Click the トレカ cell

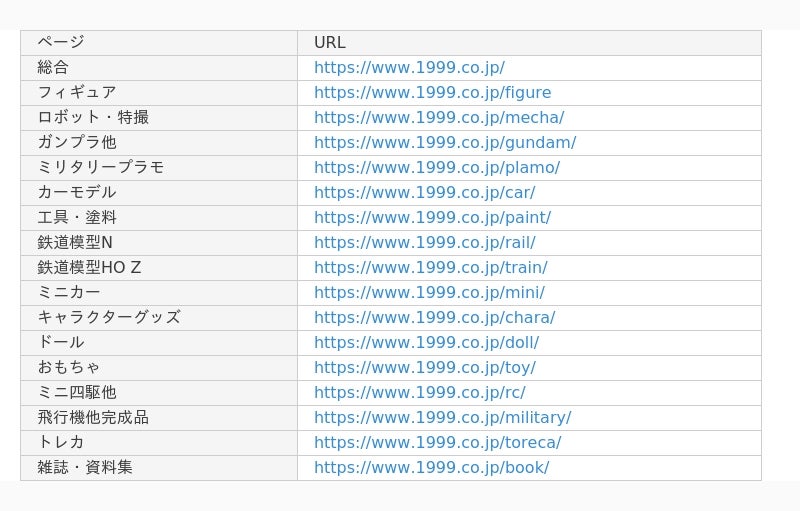[x=159, y=443]
